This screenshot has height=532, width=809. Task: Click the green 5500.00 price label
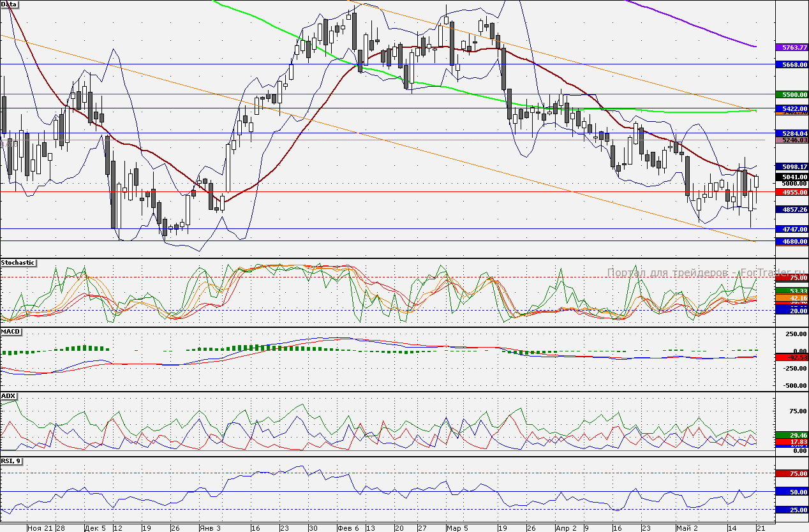(x=790, y=94)
